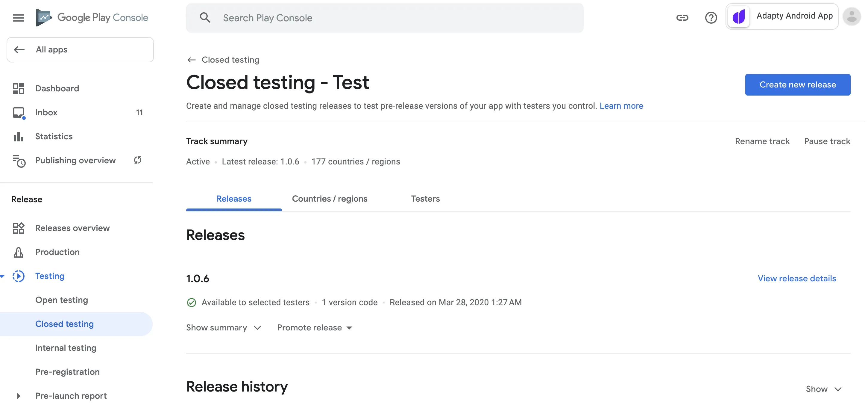Open the help question mark icon

pos(711,18)
